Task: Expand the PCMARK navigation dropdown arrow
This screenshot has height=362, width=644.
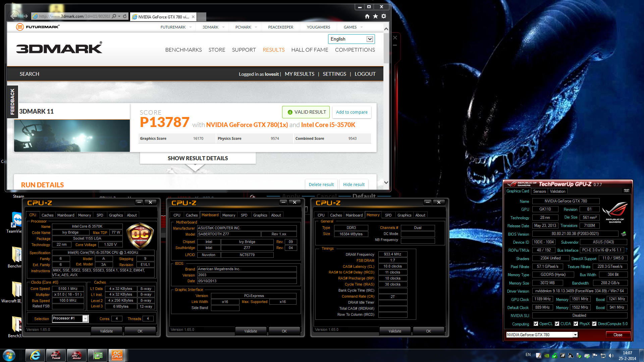Action: click(256, 27)
